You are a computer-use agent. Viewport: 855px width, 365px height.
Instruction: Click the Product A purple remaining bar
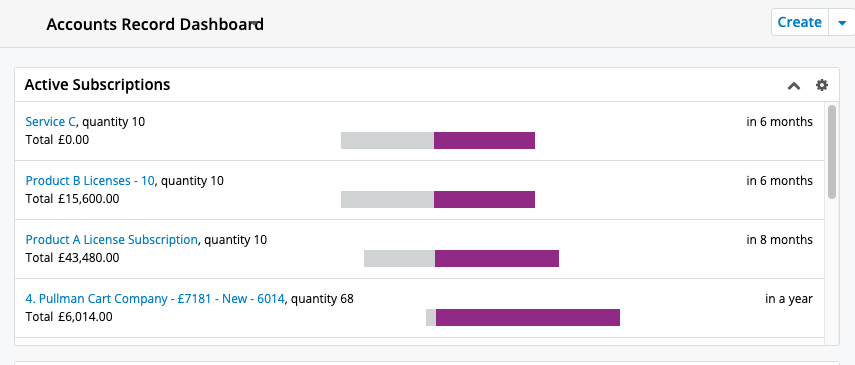[497, 259]
